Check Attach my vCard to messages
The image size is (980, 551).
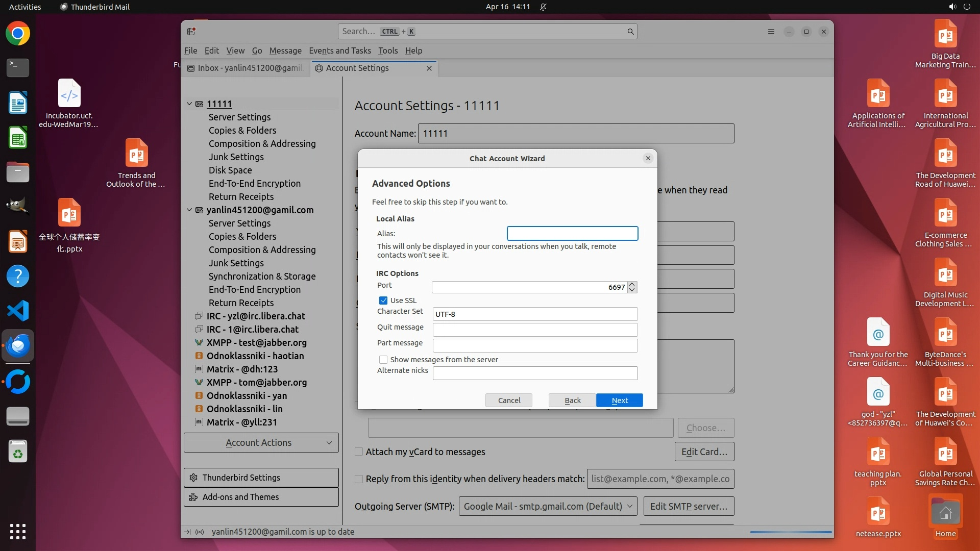pyautogui.click(x=359, y=452)
